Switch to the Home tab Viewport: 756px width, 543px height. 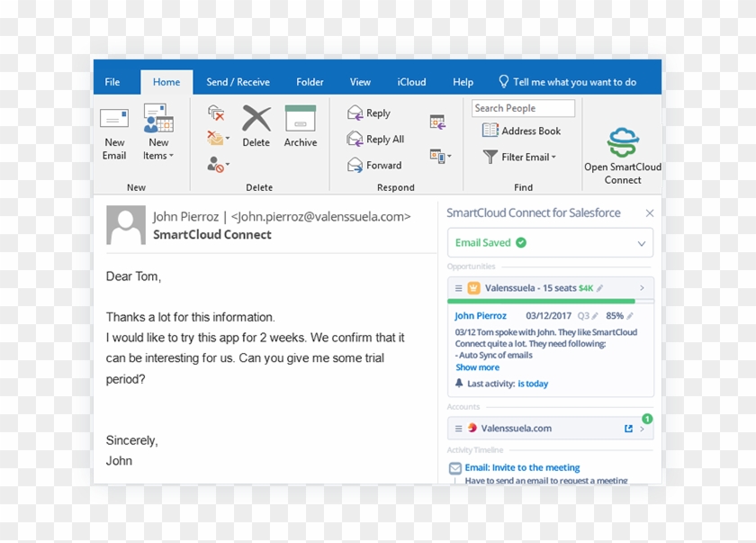click(x=166, y=82)
